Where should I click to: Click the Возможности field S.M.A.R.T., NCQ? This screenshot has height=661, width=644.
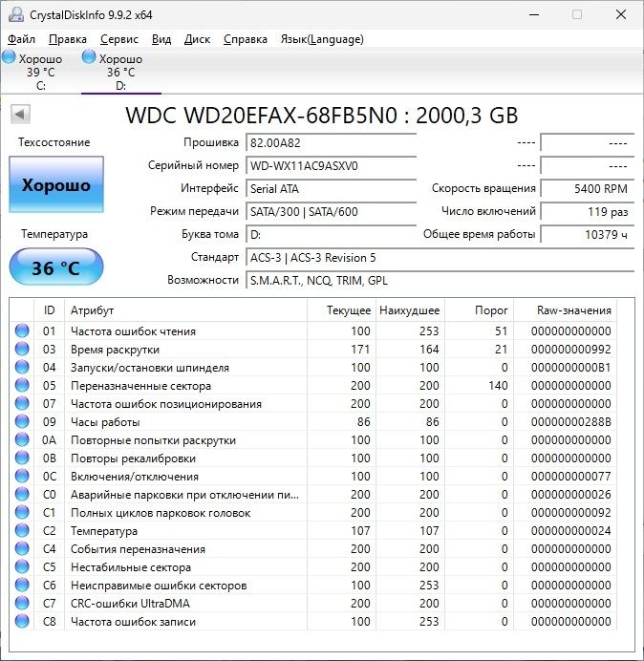440,280
